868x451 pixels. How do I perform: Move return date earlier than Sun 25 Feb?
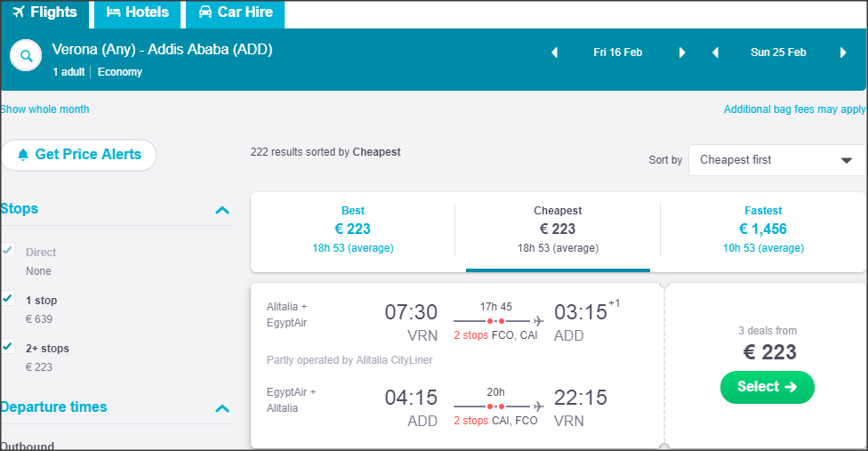tap(715, 52)
